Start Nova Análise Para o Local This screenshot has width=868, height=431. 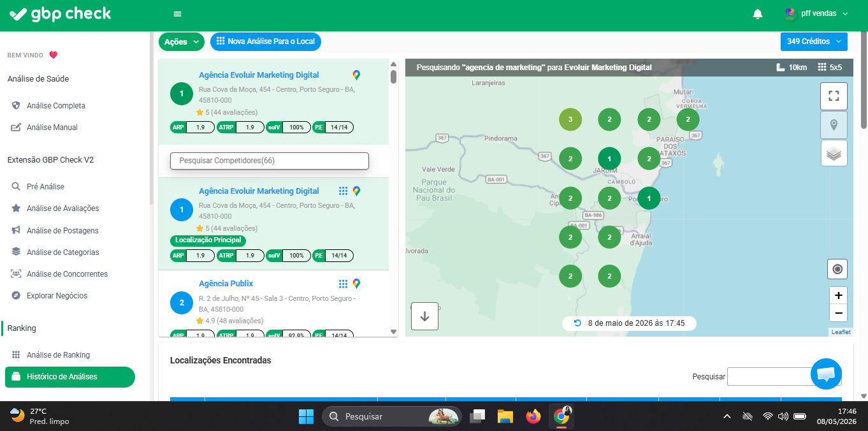click(266, 41)
